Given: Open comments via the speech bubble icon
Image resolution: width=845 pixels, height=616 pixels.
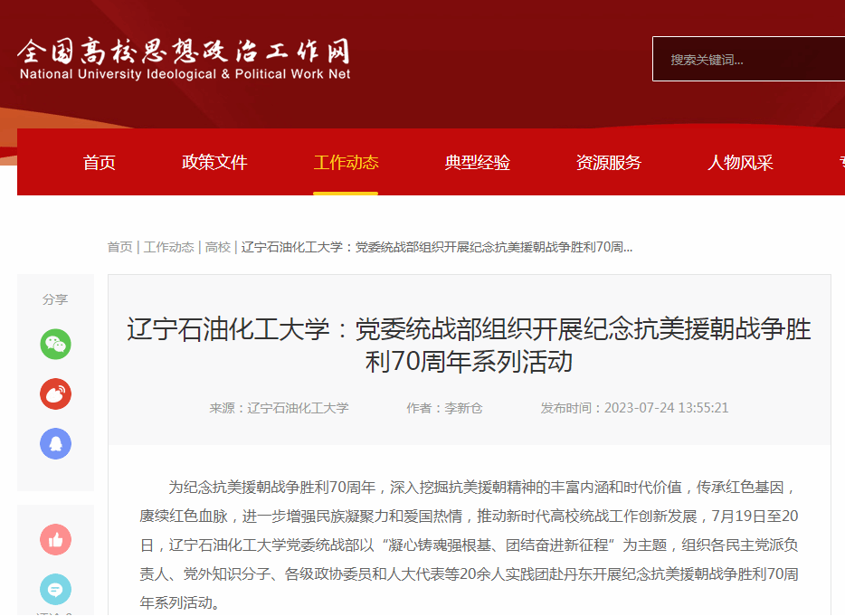Looking at the screenshot, I should coord(55,590).
